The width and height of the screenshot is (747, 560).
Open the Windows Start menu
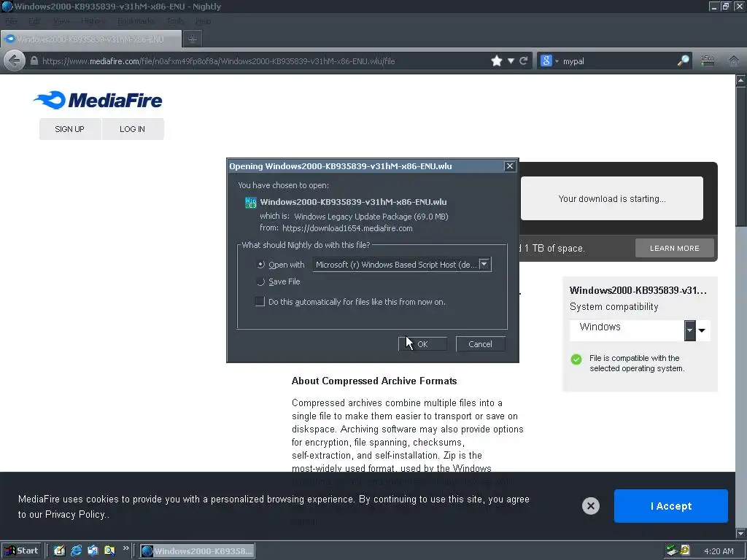(x=21, y=551)
